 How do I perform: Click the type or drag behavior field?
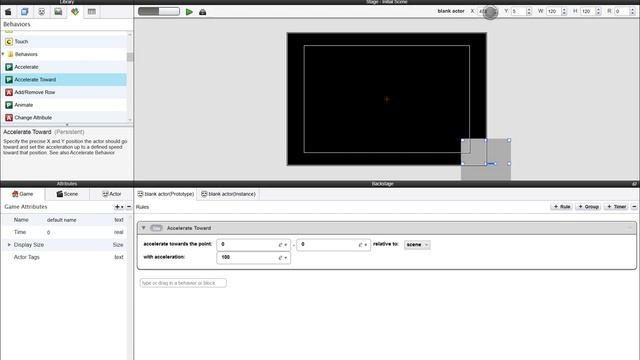point(183,283)
